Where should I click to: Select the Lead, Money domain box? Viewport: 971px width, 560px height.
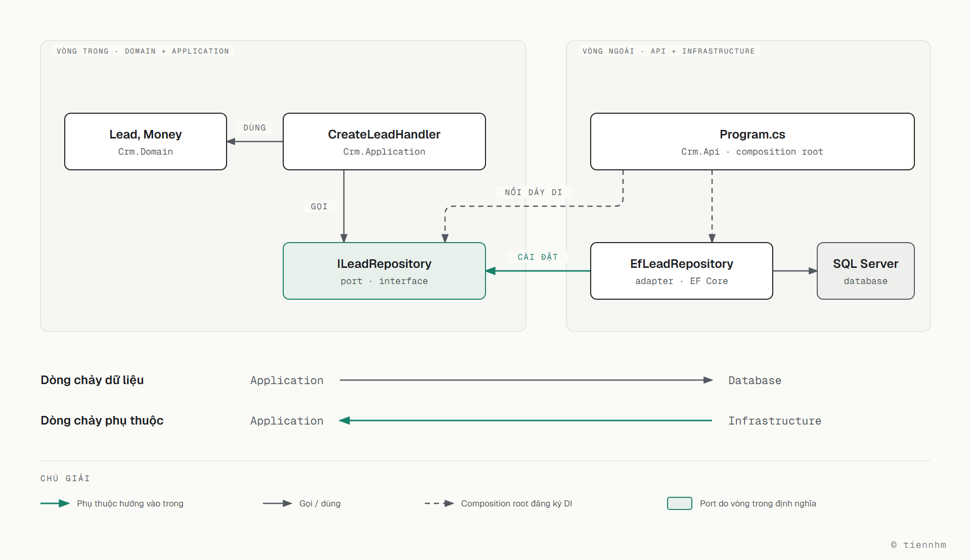[x=146, y=142]
